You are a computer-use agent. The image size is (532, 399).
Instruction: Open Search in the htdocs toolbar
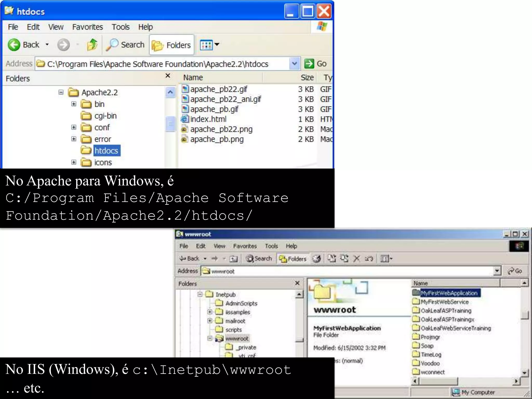tap(126, 45)
